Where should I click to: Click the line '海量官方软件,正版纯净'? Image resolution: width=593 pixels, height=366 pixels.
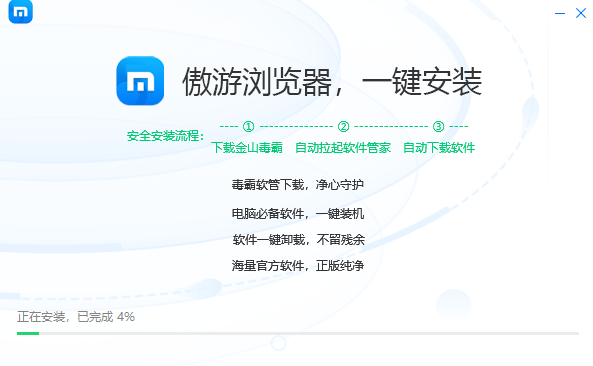[x=298, y=266]
